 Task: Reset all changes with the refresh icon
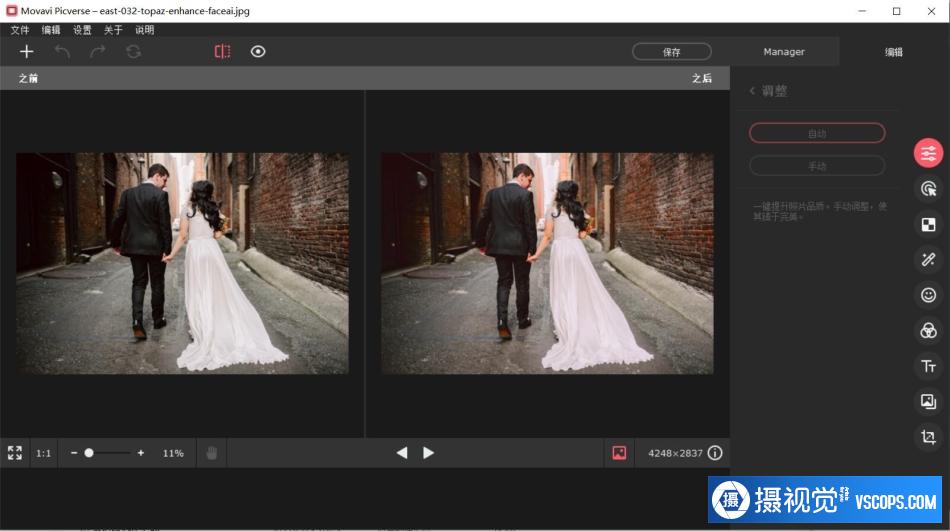pyautogui.click(x=133, y=52)
